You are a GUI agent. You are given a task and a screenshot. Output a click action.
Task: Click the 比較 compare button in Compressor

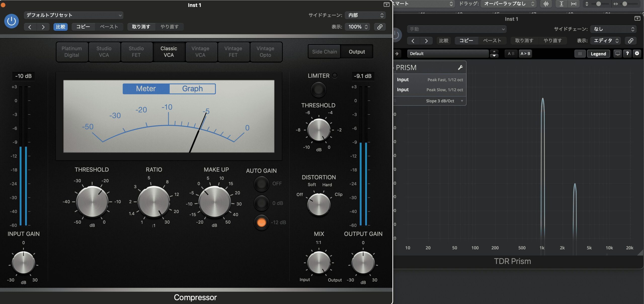pos(60,27)
